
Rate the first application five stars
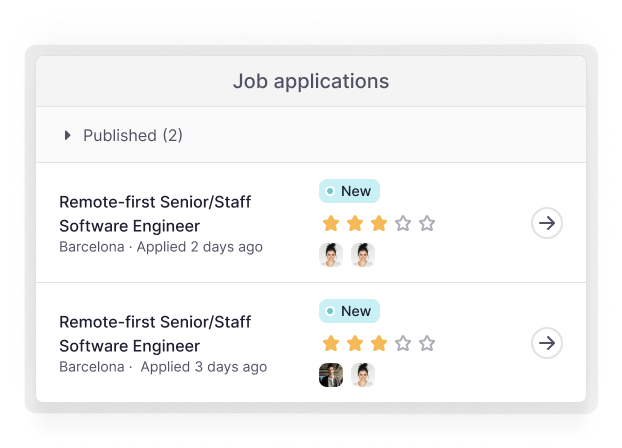[427, 223]
